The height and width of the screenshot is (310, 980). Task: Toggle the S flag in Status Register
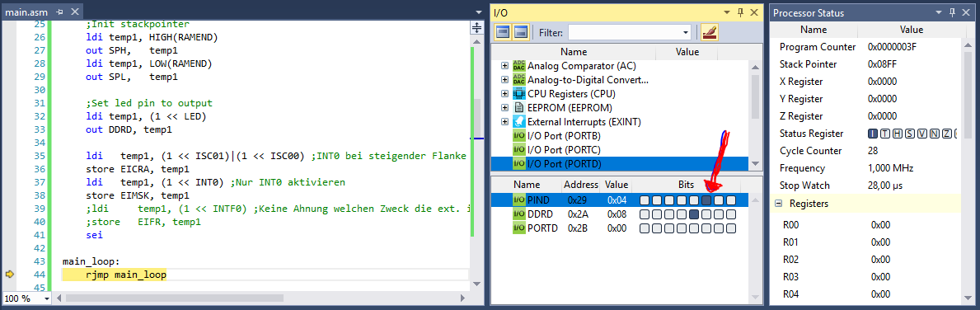[910, 134]
